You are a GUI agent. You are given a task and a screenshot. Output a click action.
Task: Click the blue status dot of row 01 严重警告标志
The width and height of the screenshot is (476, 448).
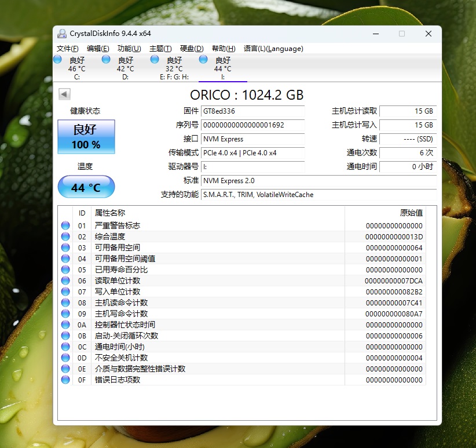pyautogui.click(x=65, y=225)
